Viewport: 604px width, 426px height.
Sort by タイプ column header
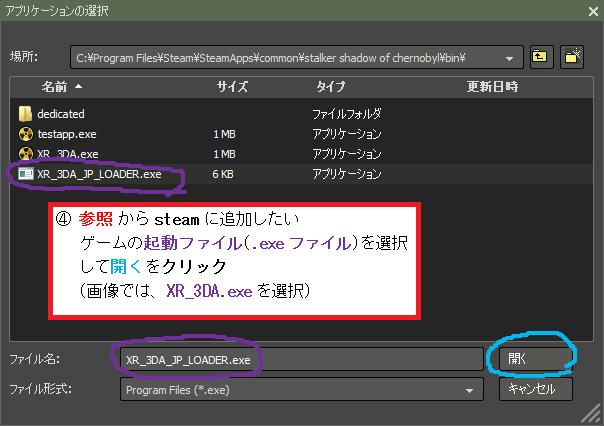pyautogui.click(x=330, y=87)
